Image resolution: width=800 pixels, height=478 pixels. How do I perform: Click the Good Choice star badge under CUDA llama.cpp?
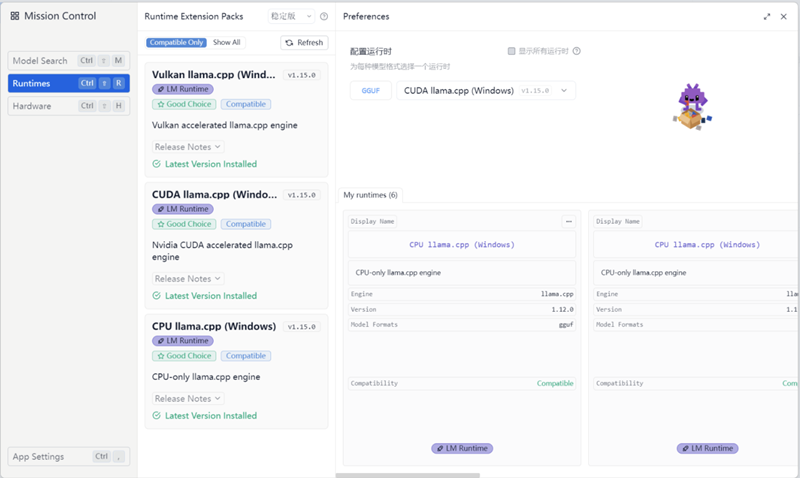pos(183,224)
